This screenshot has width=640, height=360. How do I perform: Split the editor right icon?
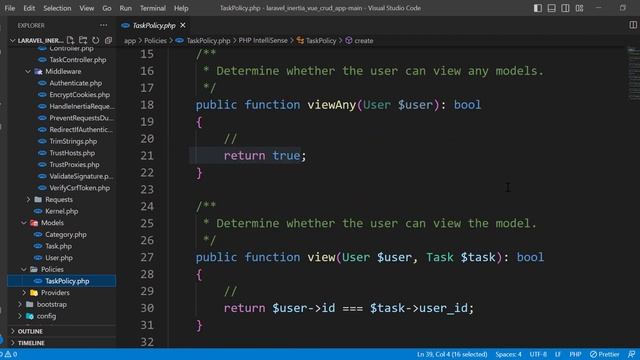click(633, 25)
